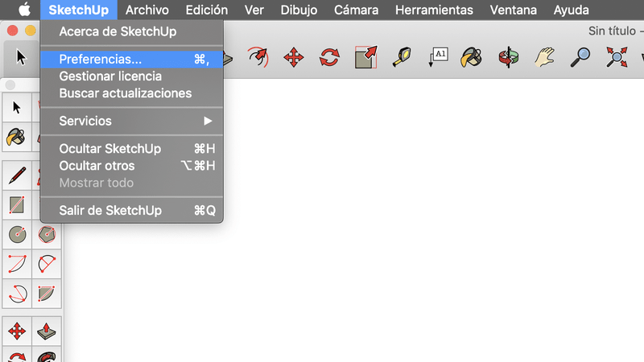Select the Circle tool
The height and width of the screenshot is (362, 644).
pyautogui.click(x=17, y=234)
